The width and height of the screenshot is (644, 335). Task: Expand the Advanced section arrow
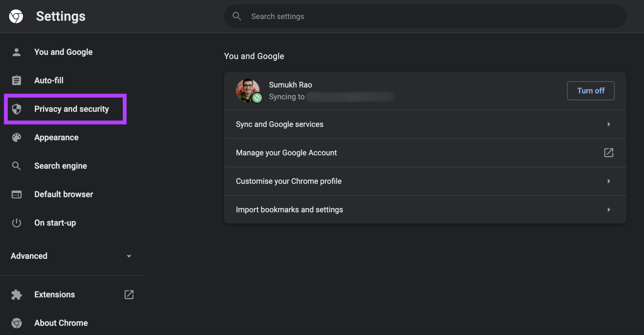pyautogui.click(x=129, y=256)
